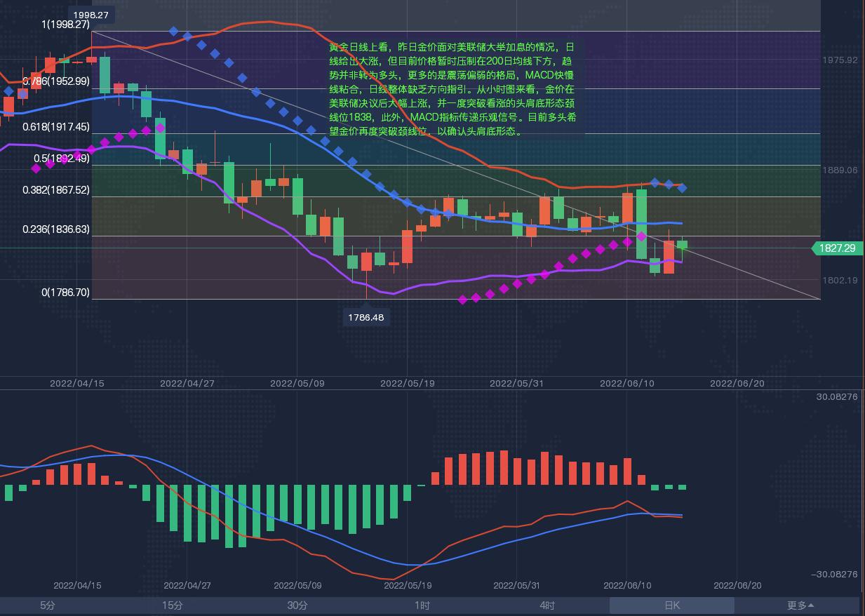Click the 1998.27 high price label

[x=90, y=15]
